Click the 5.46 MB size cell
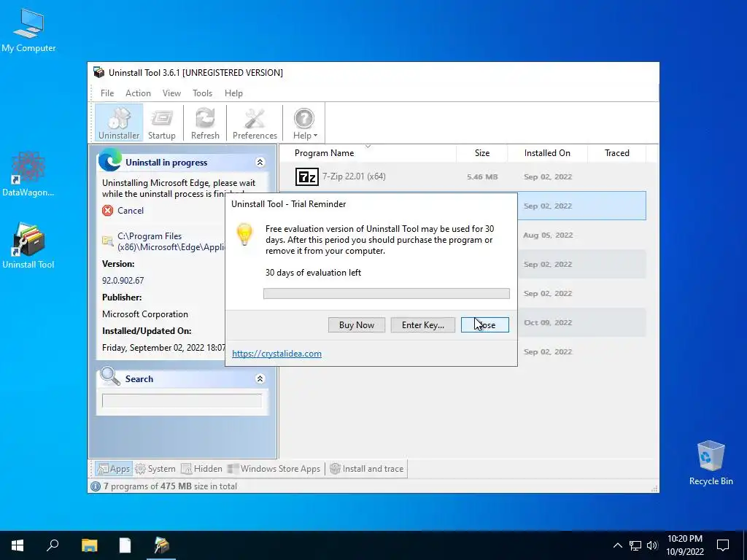The image size is (747, 560). pos(482,176)
